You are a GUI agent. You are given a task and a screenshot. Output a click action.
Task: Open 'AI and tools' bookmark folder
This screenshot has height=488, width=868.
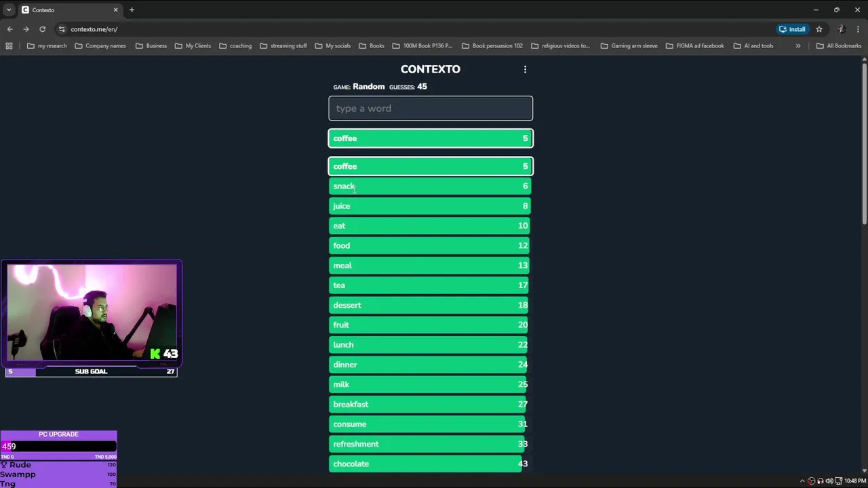coord(753,45)
